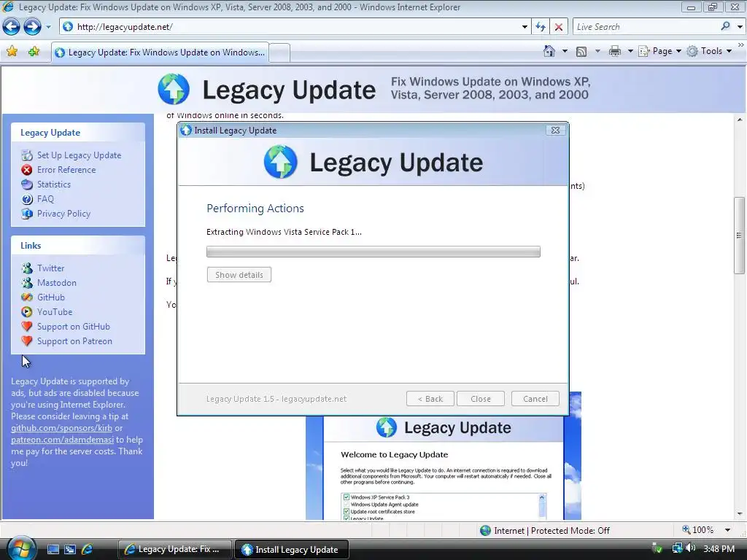Click the Stop loading red X icon
Image resolution: width=747 pixels, height=560 pixels.
558,27
